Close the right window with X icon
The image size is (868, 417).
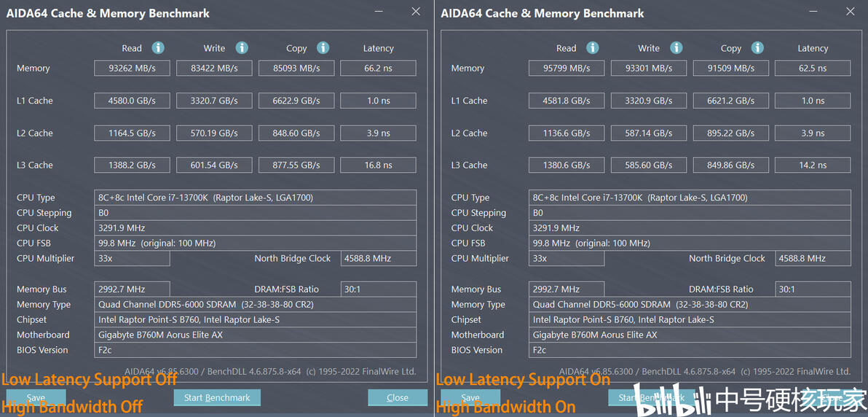click(x=851, y=12)
